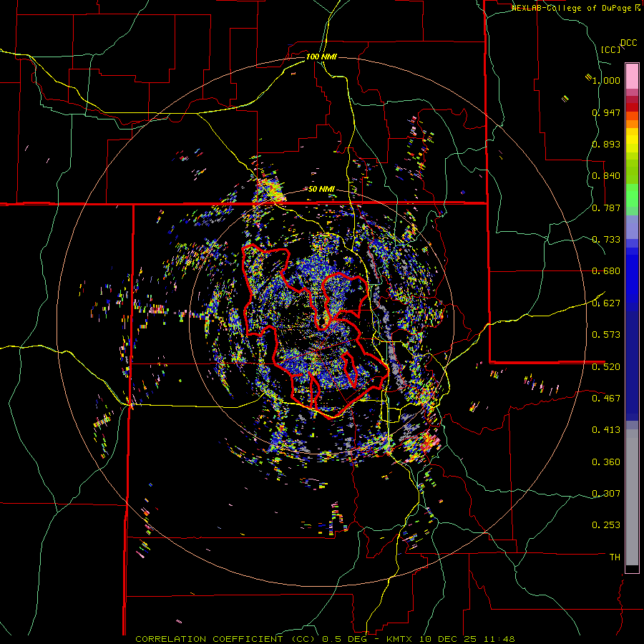
Task: Pick the bright green band of the color bar
Action: tap(632, 195)
